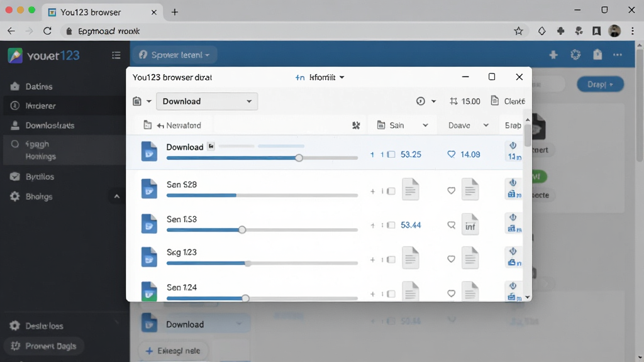The height and width of the screenshot is (362, 644).
Task: Click the Exeagl nele add button
Action: (x=173, y=351)
